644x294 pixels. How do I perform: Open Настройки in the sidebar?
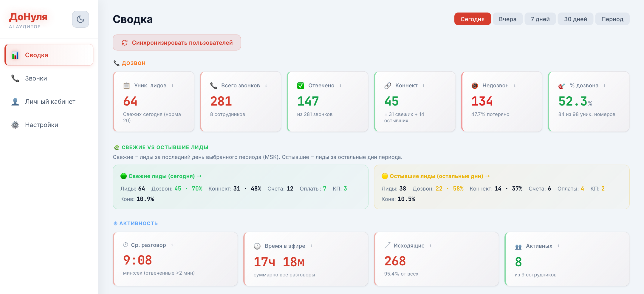[x=49, y=125]
